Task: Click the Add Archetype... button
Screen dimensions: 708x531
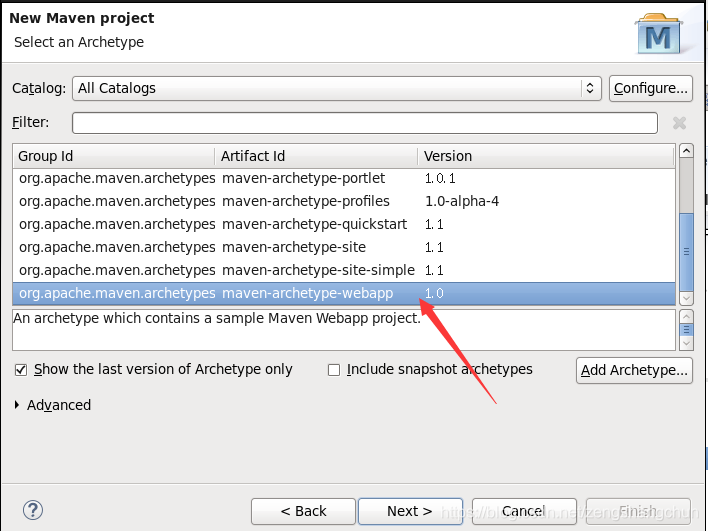Action: click(x=634, y=370)
